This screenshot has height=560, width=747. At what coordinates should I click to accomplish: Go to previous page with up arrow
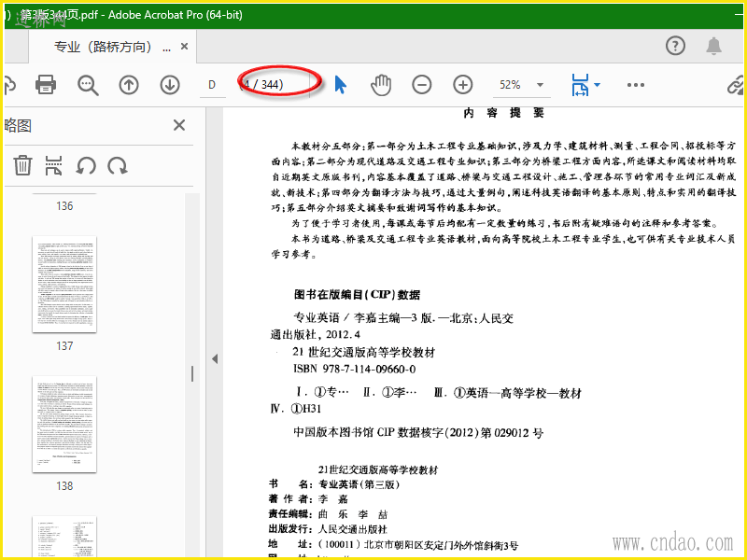click(x=129, y=85)
